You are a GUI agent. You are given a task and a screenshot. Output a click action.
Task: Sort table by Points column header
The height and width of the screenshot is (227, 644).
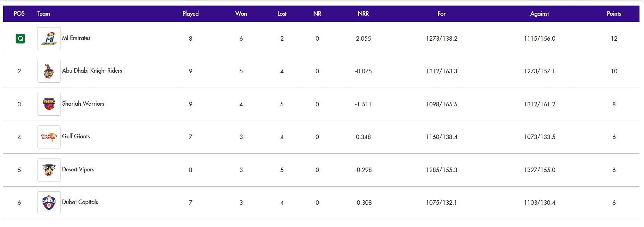point(614,14)
